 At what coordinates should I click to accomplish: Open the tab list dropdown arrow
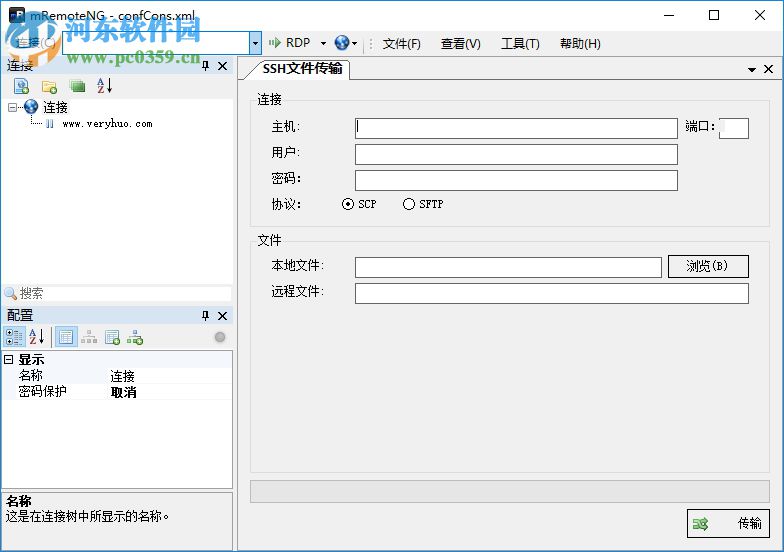(752, 70)
